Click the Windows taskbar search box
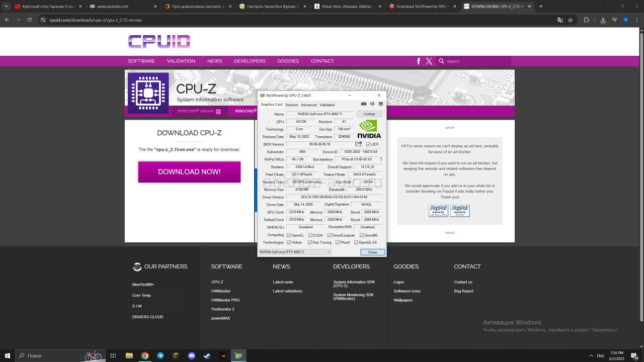The image size is (644, 362). [60, 355]
